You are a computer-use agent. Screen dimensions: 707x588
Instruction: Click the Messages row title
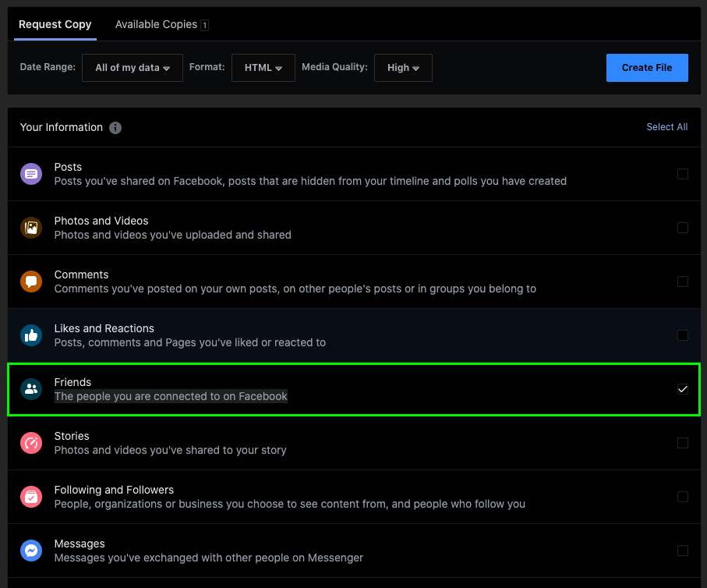[80, 544]
